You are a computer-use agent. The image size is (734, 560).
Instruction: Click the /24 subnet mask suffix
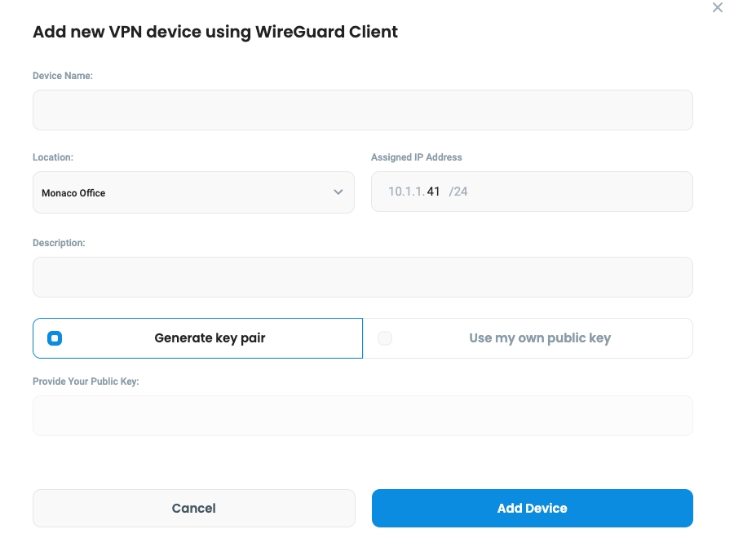point(458,192)
